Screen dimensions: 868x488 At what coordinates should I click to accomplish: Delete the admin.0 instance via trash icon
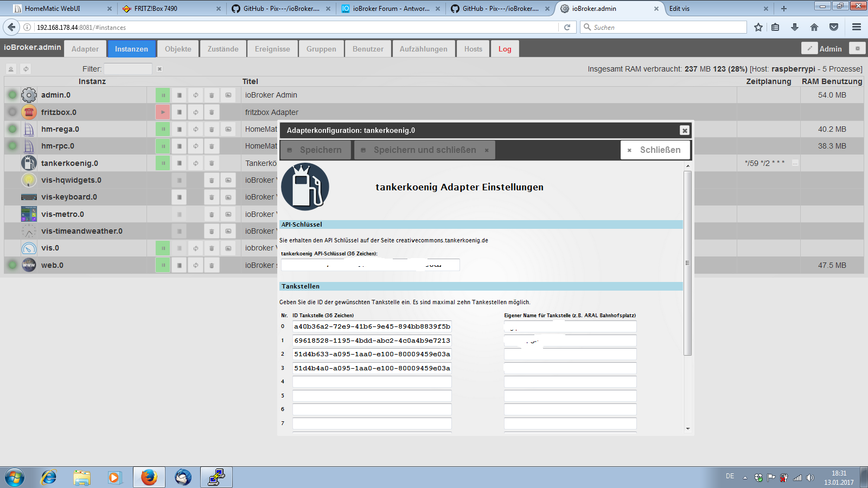coord(212,95)
